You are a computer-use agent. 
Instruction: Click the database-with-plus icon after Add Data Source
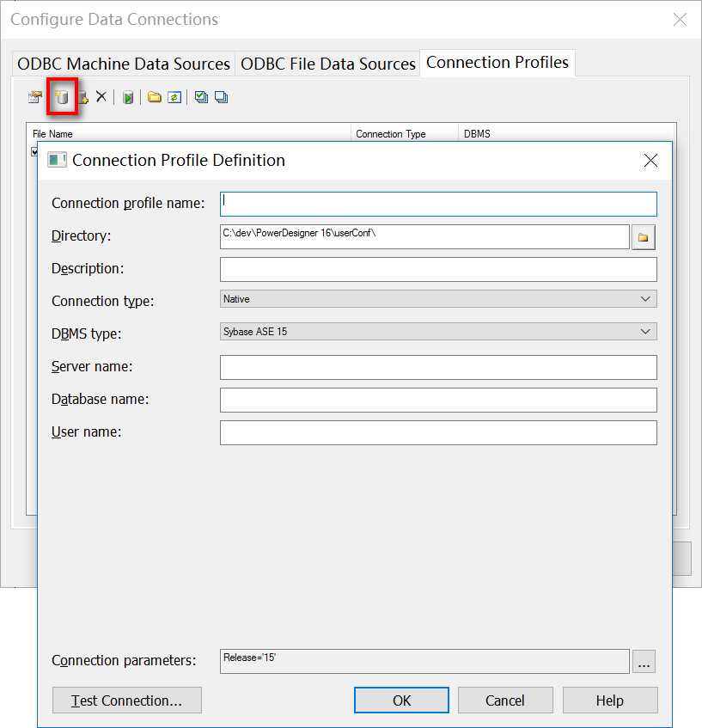83,97
